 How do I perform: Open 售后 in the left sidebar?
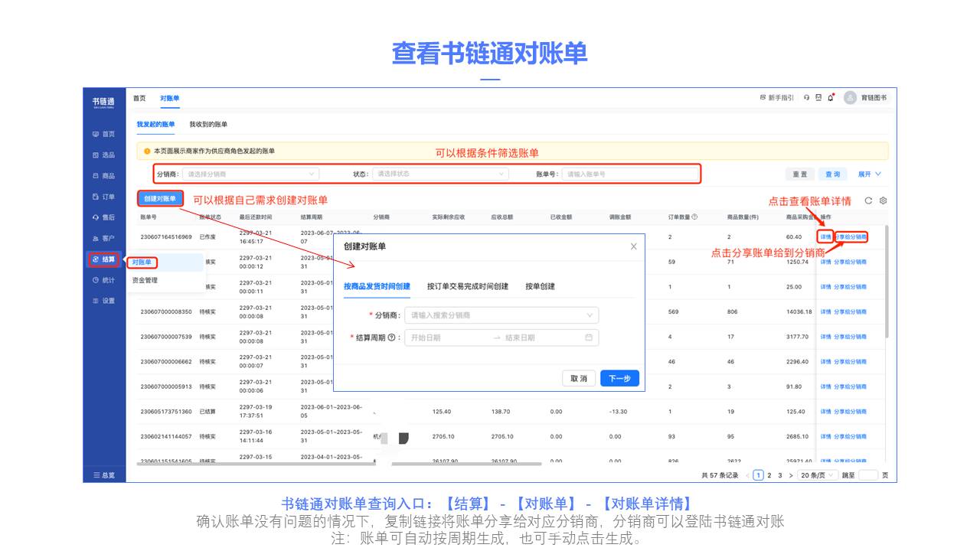pos(103,217)
